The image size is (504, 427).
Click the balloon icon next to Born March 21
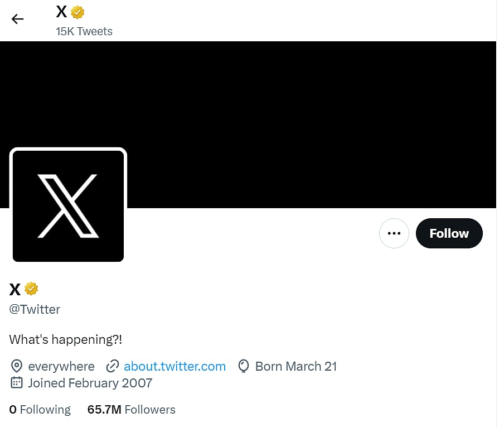pyautogui.click(x=243, y=366)
